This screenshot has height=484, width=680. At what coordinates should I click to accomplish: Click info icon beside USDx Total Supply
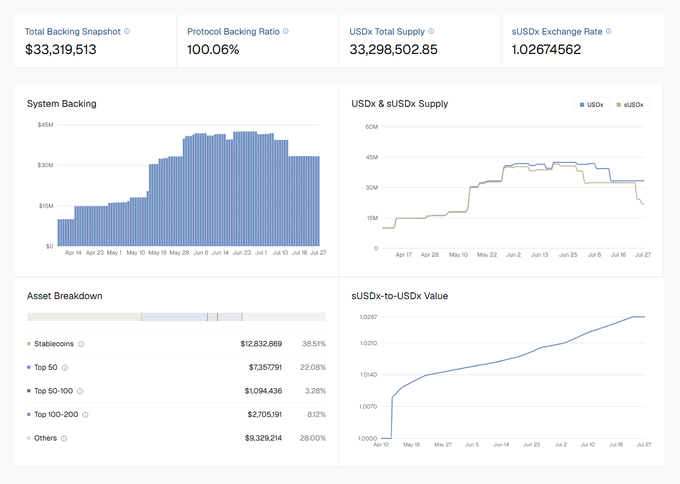tap(431, 31)
